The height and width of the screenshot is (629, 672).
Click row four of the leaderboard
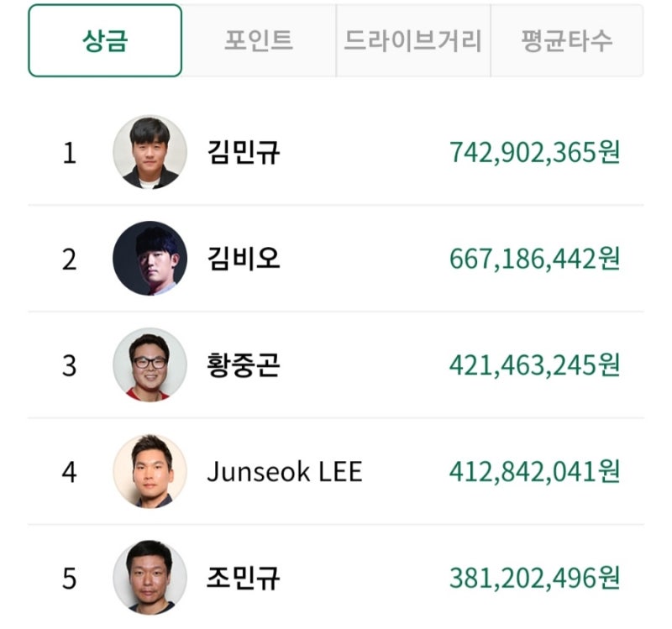click(x=336, y=468)
